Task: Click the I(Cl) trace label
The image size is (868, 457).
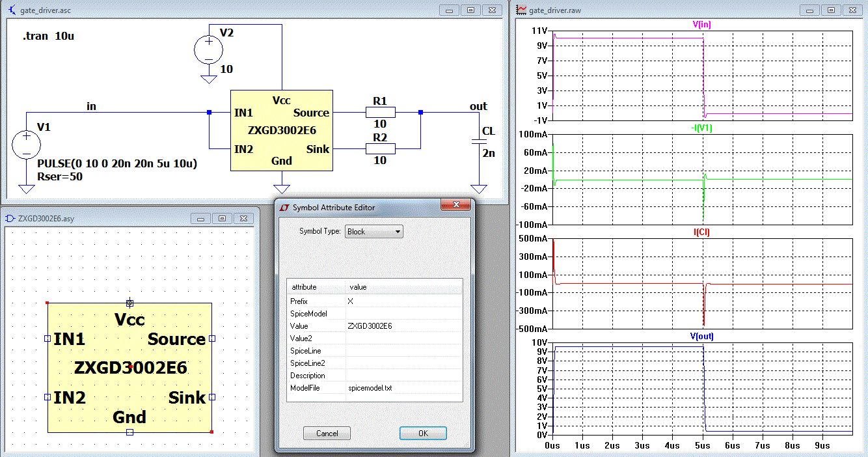Action: pos(701,232)
